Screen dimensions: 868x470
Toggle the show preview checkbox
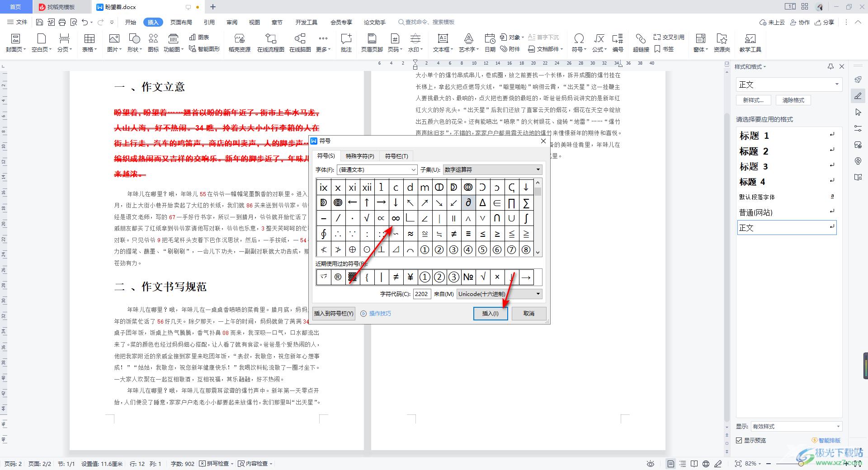pos(739,440)
